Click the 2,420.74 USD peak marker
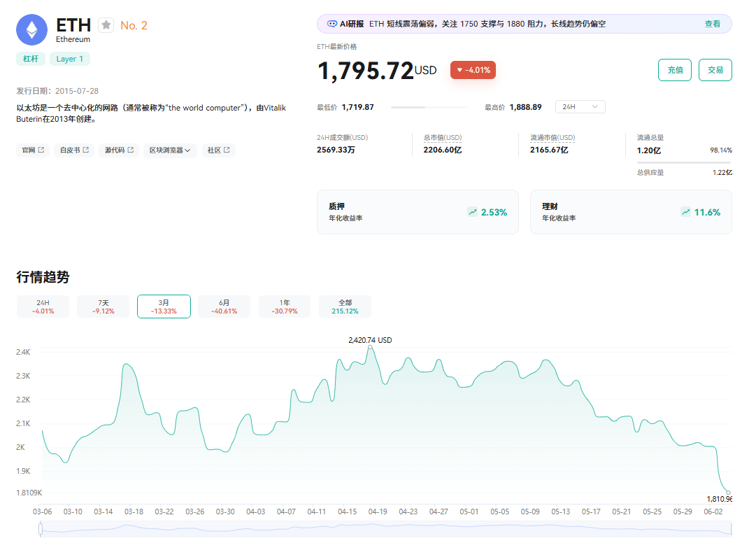This screenshot has width=756, height=557. (x=370, y=347)
